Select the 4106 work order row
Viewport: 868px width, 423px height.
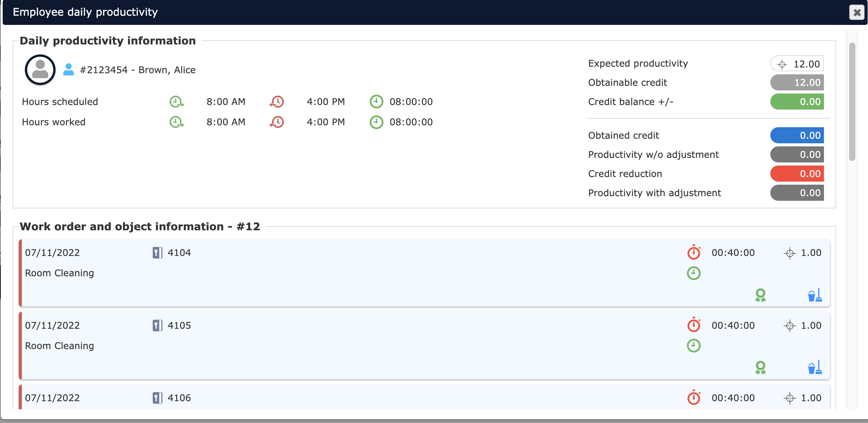click(383, 398)
